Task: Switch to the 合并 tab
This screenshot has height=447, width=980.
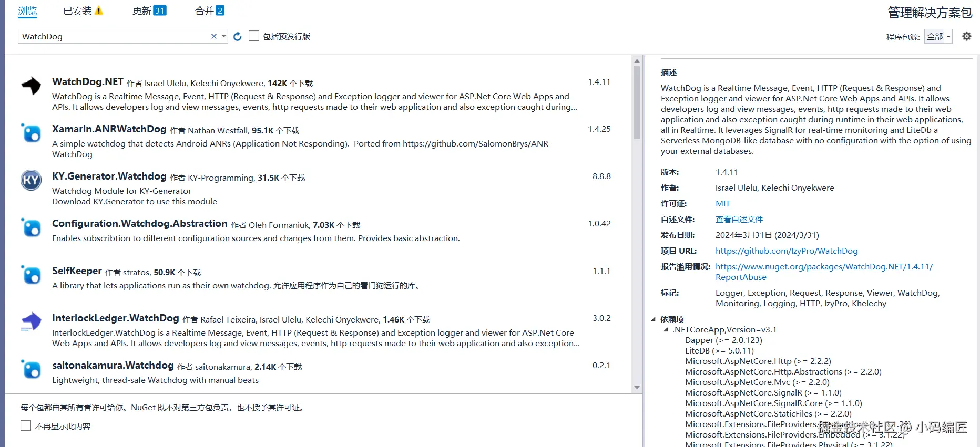Action: point(204,11)
